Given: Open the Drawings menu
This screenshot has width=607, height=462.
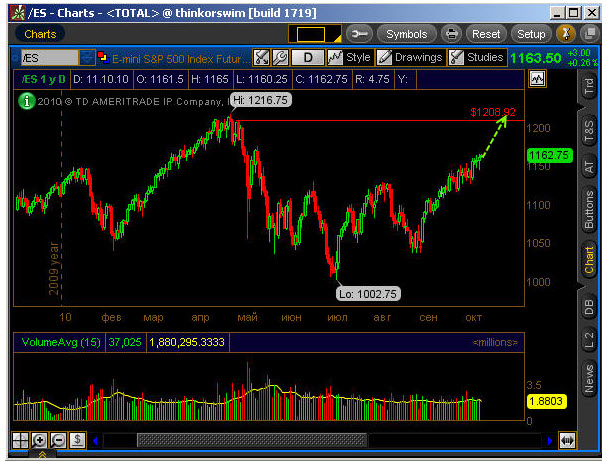Looking at the screenshot, I should click(x=410, y=57).
